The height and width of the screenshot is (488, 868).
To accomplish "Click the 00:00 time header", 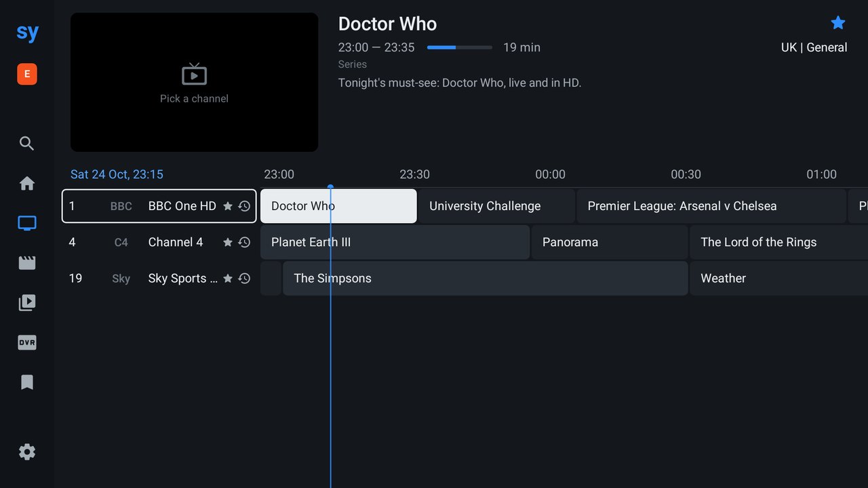I will coord(550,174).
